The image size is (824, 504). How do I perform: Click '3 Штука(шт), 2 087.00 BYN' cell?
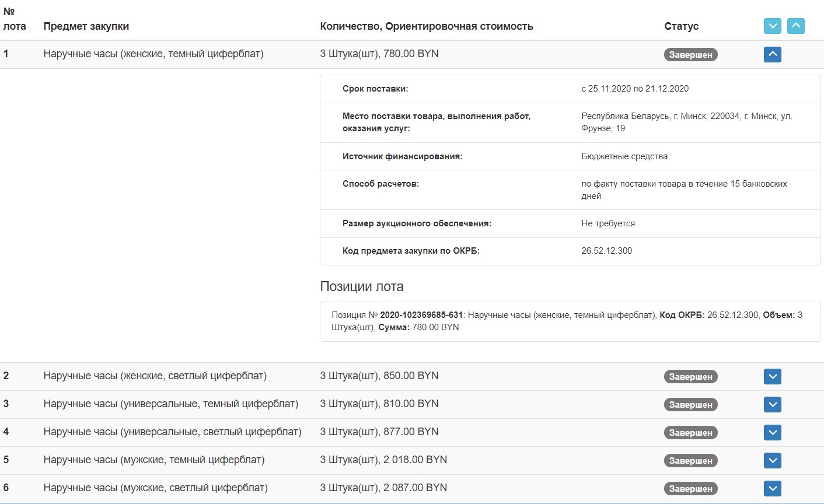click(x=383, y=488)
